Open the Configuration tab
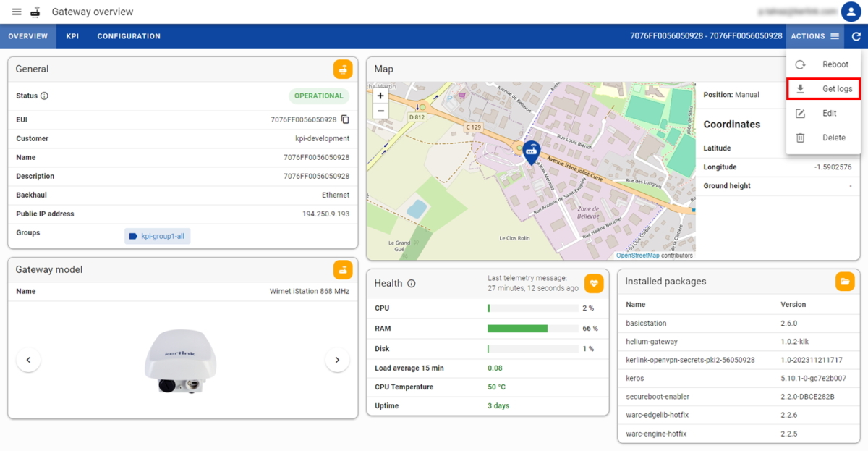 (129, 36)
